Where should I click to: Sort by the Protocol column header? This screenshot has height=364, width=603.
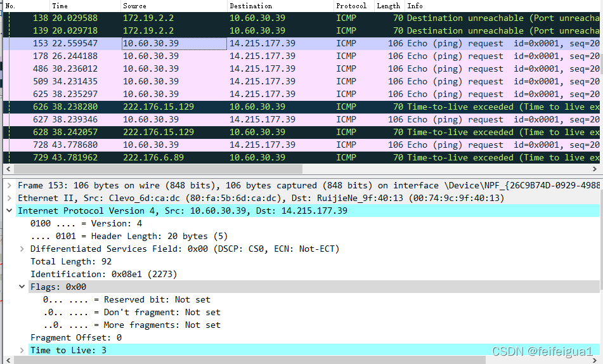pos(354,6)
